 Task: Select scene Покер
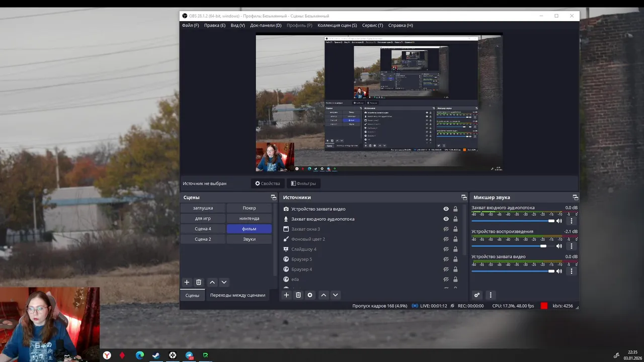point(249,208)
